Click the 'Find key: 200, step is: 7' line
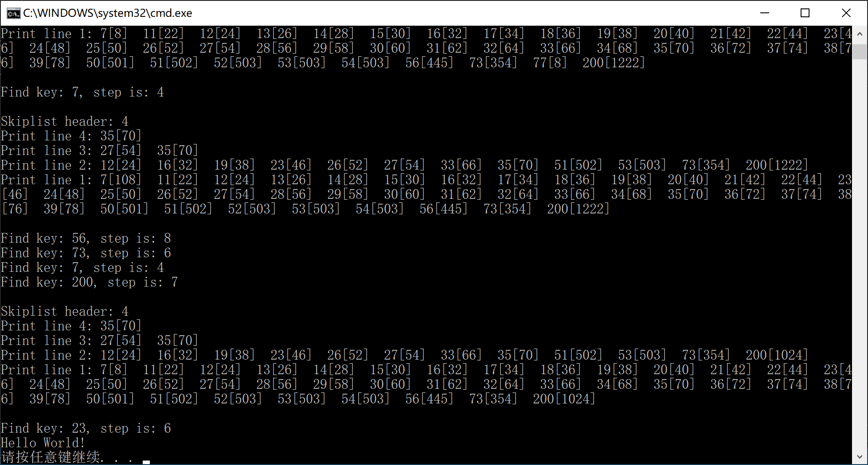 pyautogui.click(x=90, y=282)
